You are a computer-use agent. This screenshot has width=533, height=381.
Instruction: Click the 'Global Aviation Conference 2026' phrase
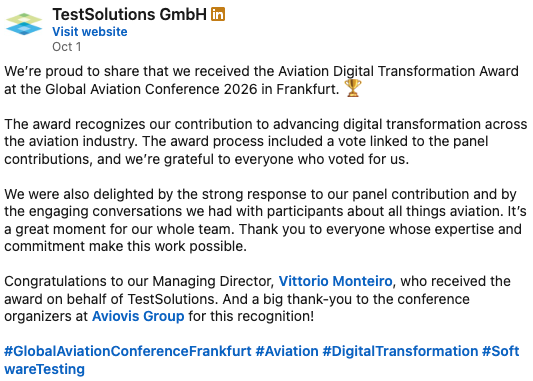coord(151,89)
